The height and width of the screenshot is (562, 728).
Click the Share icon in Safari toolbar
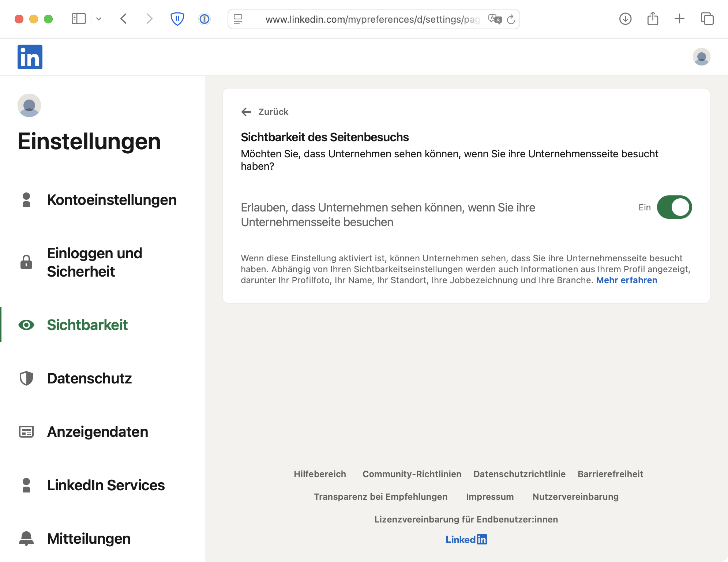tap(653, 19)
